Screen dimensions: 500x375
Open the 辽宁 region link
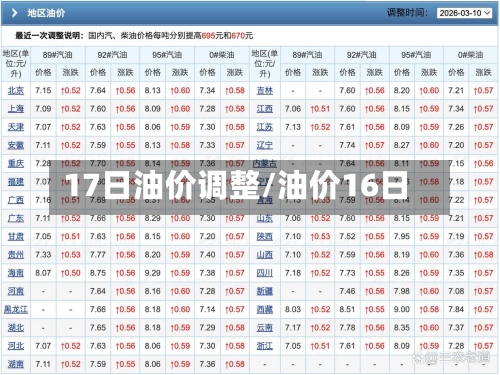[265, 145]
